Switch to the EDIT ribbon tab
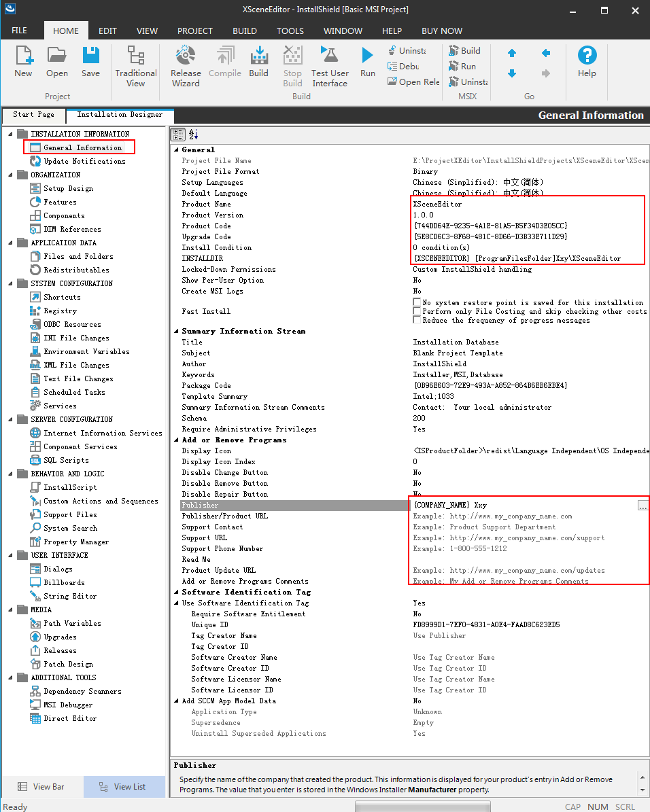The height and width of the screenshot is (812, 650). point(108,31)
